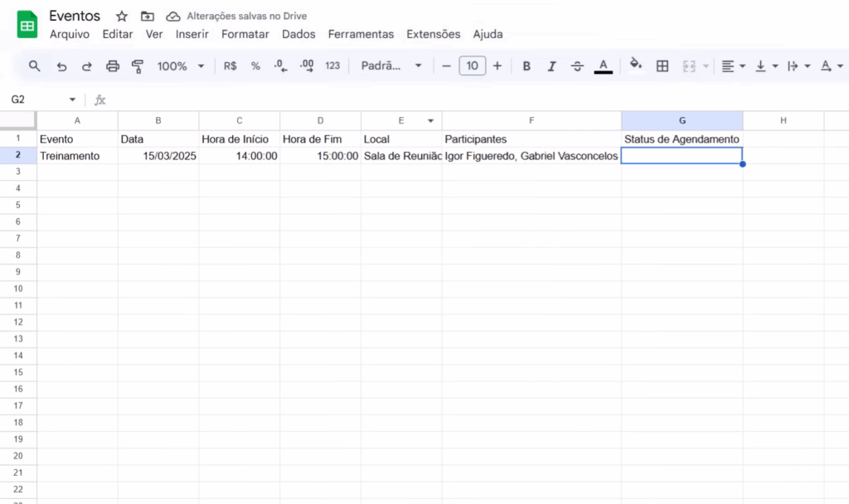Select the paint format tool

[138, 66]
